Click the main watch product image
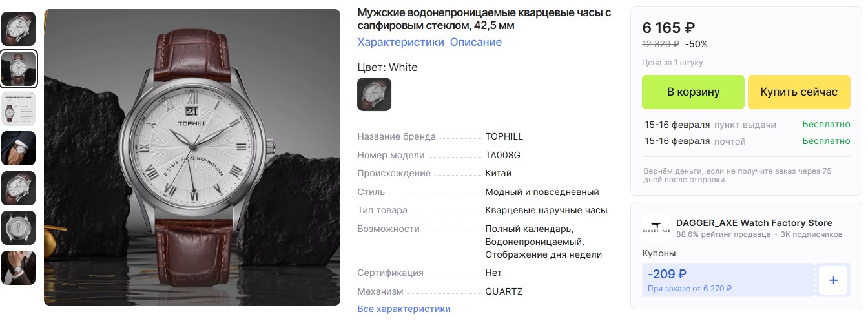 pyautogui.click(x=192, y=157)
